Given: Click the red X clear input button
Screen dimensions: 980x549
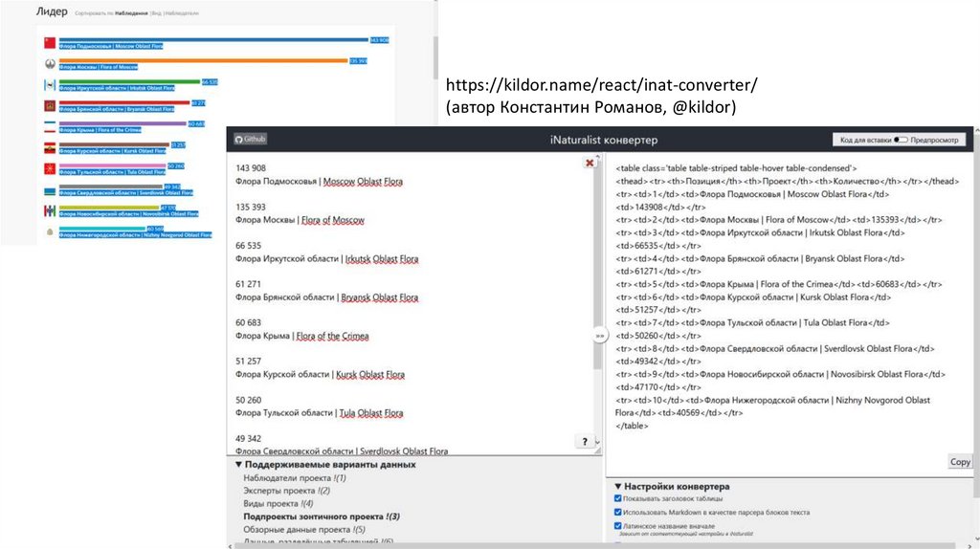Looking at the screenshot, I should coord(590,163).
